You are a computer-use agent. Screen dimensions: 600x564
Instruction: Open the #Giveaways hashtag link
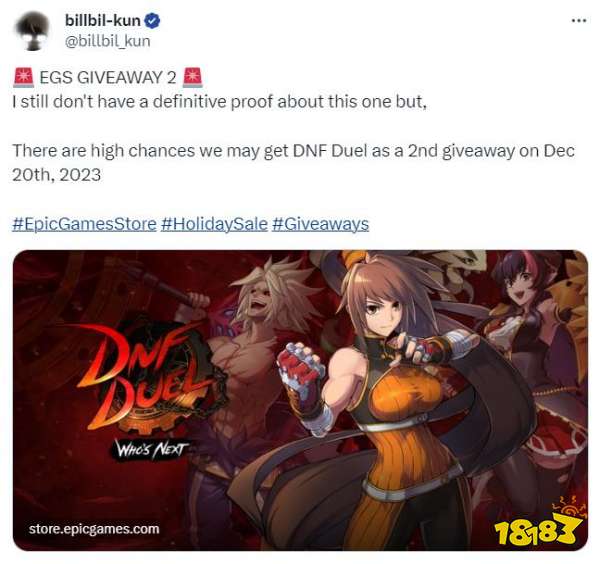click(x=320, y=224)
